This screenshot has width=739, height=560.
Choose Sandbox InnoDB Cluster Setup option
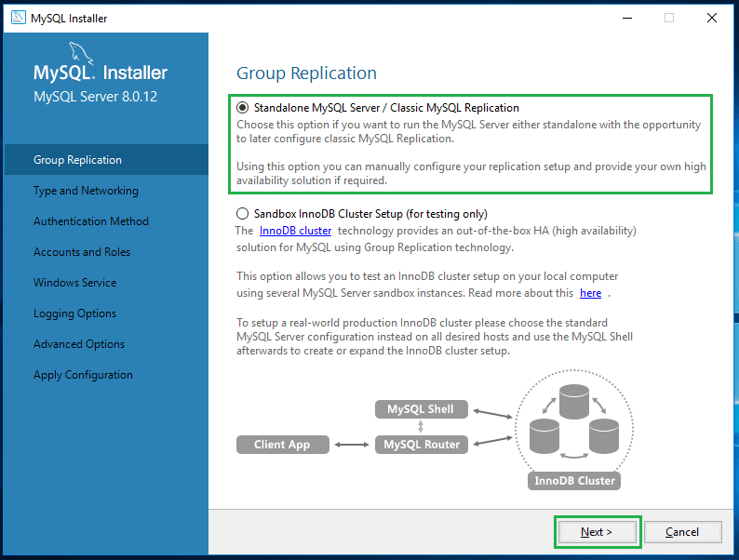243,214
